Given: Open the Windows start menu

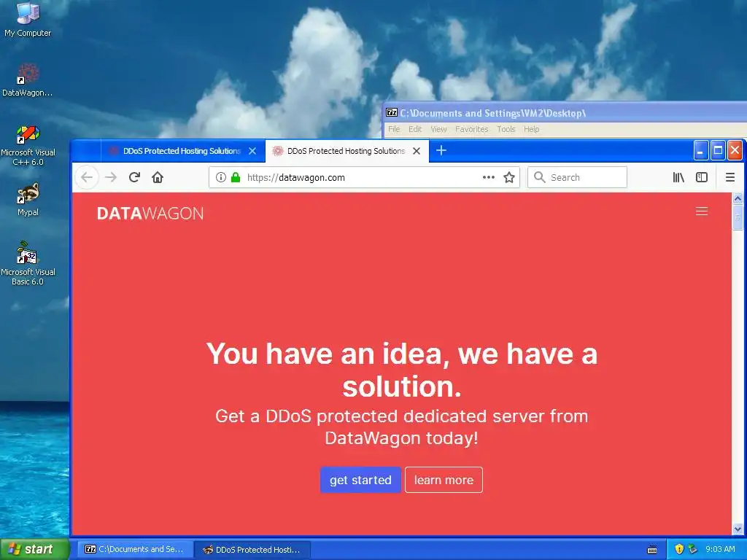Looking at the screenshot, I should point(34,549).
